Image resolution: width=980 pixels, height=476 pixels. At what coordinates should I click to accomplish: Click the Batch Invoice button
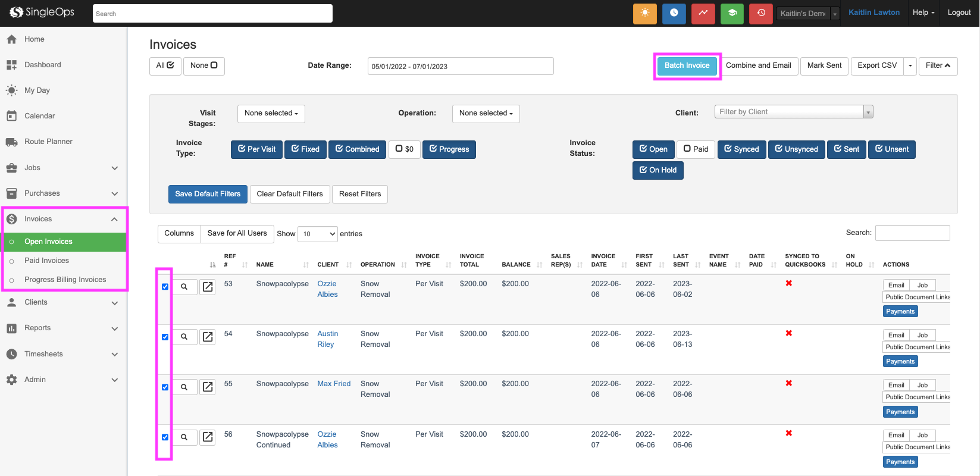coord(687,66)
